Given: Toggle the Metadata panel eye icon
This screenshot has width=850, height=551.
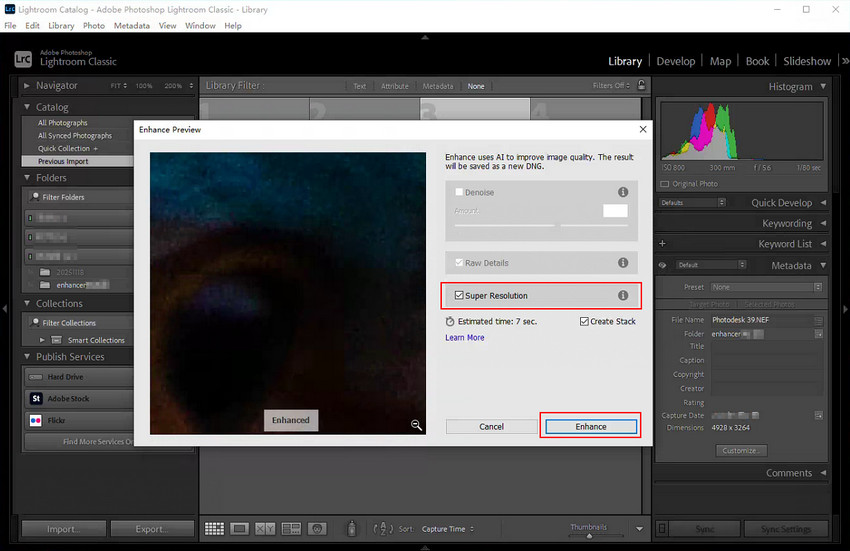Looking at the screenshot, I should click(x=662, y=265).
